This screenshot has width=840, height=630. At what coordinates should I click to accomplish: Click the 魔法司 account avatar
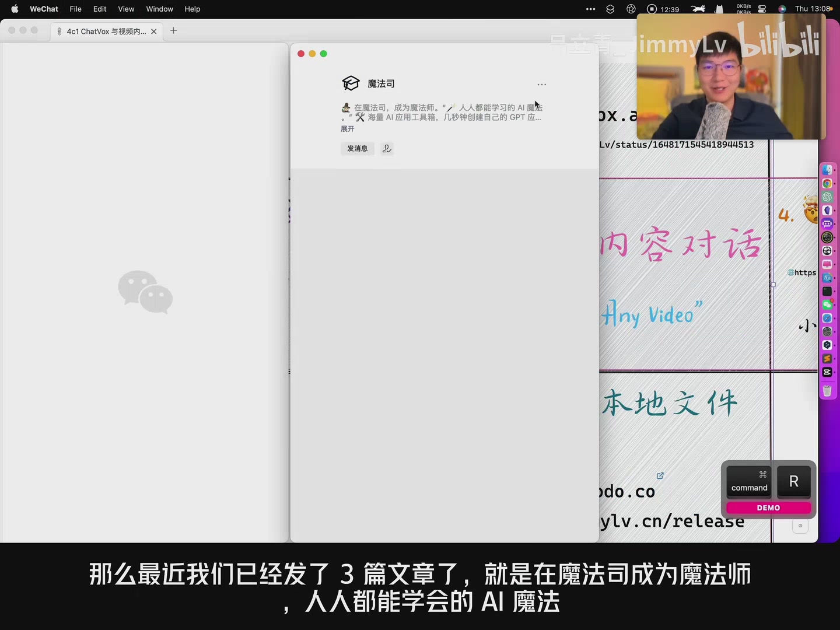pyautogui.click(x=351, y=83)
